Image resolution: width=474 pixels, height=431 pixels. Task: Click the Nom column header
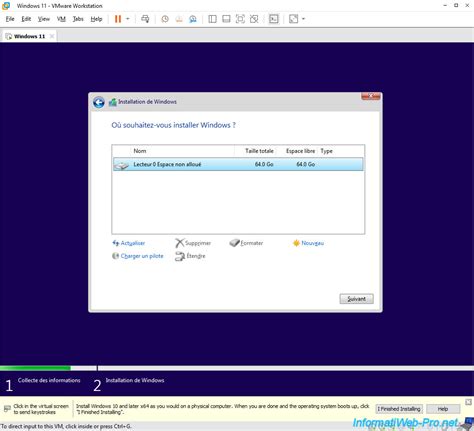tap(140, 151)
